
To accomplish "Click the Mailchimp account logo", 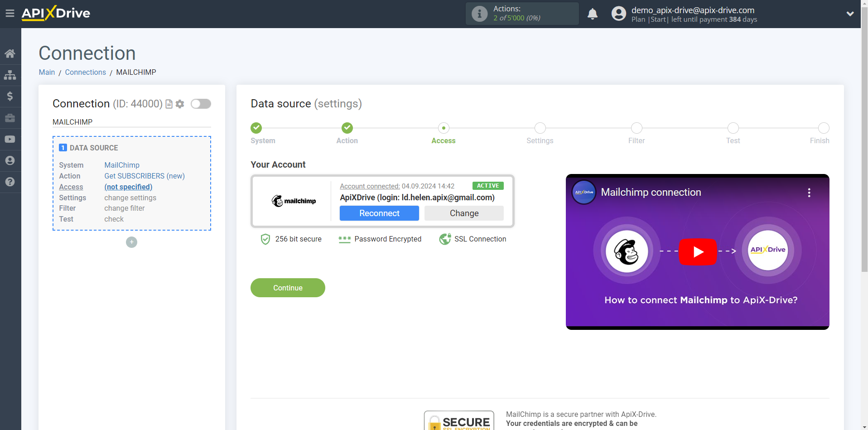I will pos(294,201).
